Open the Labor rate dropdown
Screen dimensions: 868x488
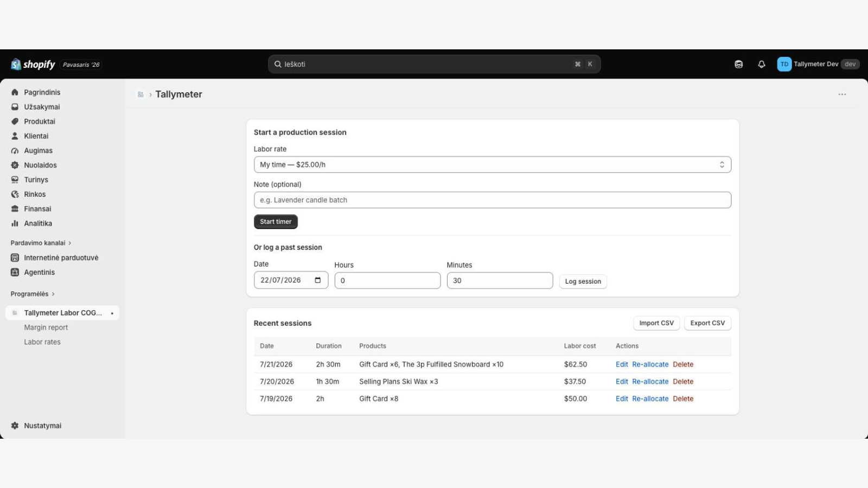492,165
